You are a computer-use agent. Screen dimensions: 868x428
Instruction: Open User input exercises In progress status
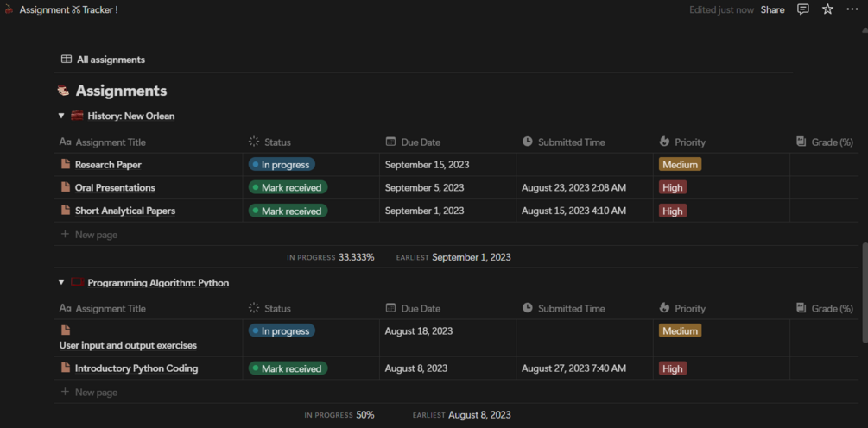pyautogui.click(x=282, y=330)
